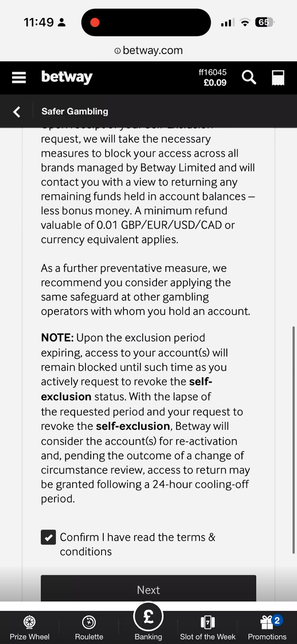Tap the Safer Gambling header title
This screenshot has height=644, width=297.
75,111
